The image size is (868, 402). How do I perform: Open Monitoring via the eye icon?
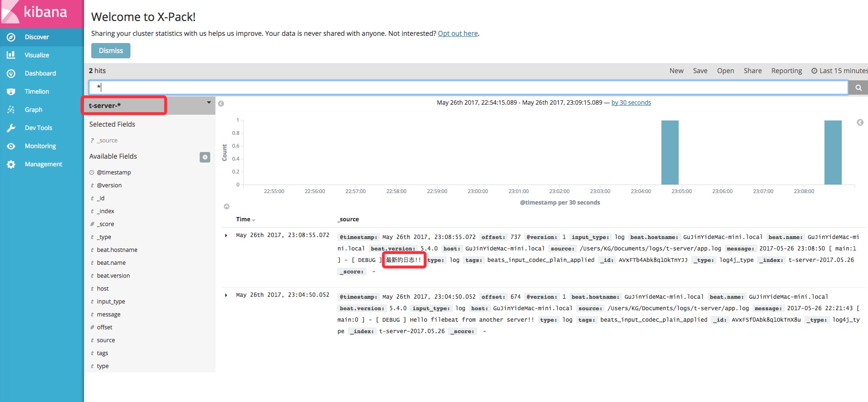(x=11, y=146)
